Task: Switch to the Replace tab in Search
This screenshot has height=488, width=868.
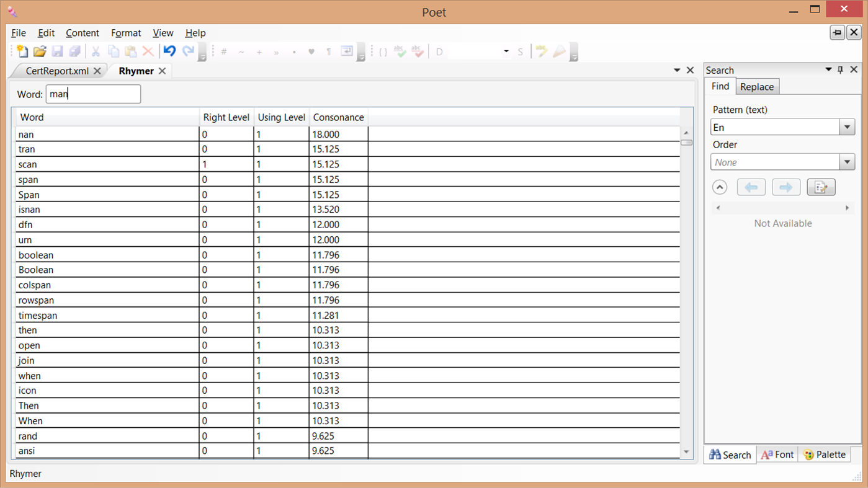Action: click(757, 86)
